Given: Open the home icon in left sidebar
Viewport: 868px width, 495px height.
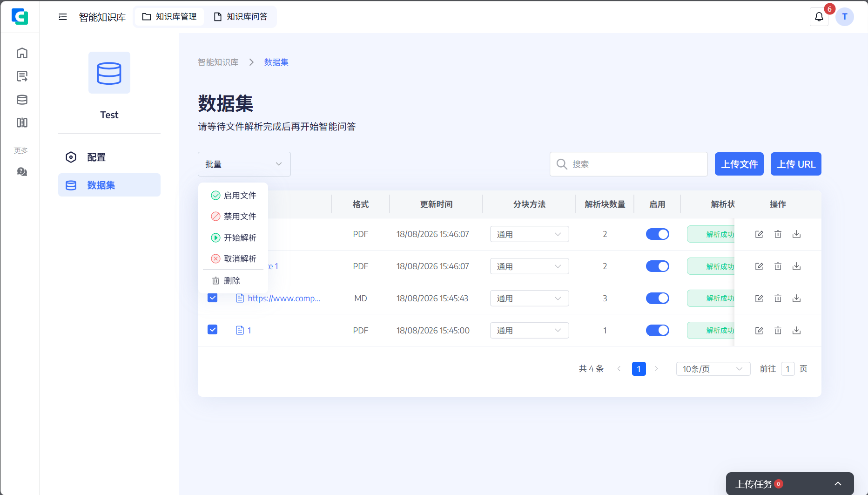Looking at the screenshot, I should point(22,53).
